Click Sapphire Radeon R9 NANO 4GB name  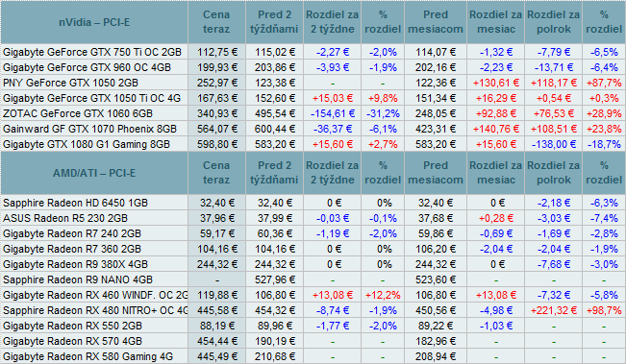pyautogui.click(x=78, y=279)
